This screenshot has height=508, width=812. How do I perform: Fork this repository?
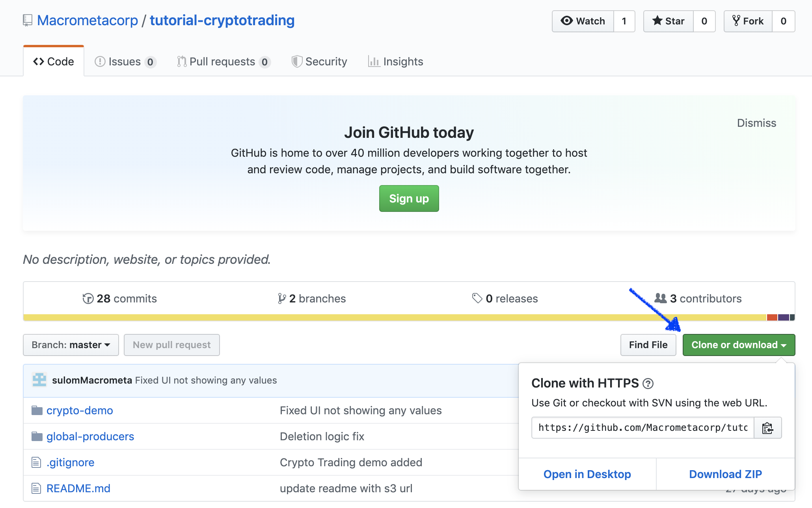pyautogui.click(x=748, y=21)
